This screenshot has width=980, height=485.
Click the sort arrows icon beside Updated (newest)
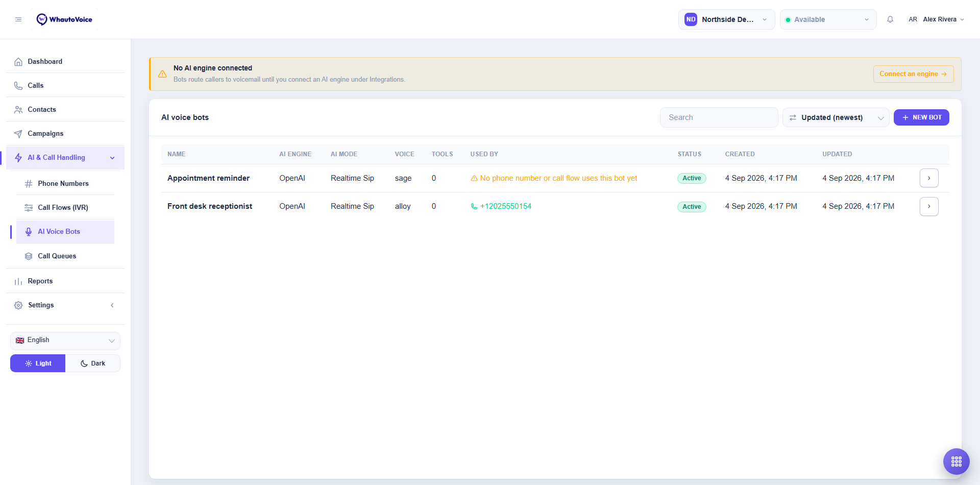(793, 117)
